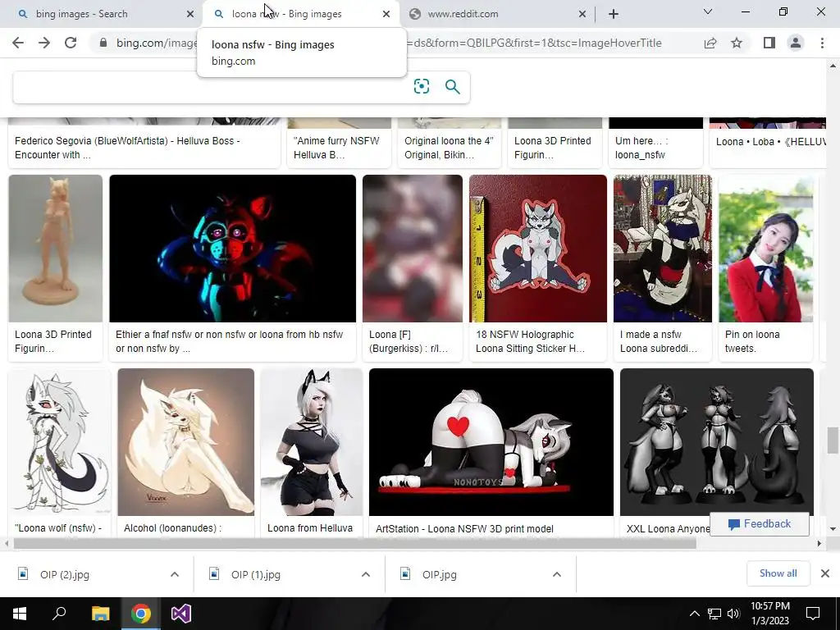Open the clock showing 10:57 PM
The width and height of the screenshot is (840, 630).
(769, 614)
